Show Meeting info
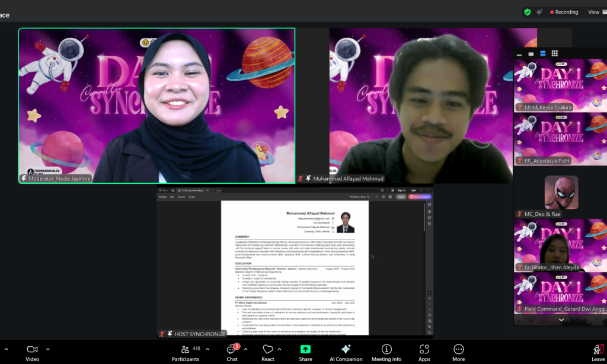 tap(386, 353)
